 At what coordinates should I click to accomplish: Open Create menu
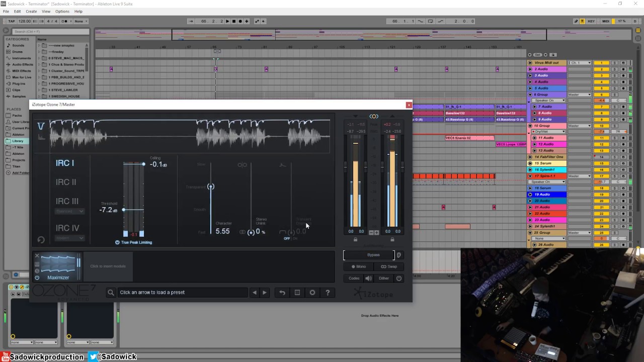(31, 11)
